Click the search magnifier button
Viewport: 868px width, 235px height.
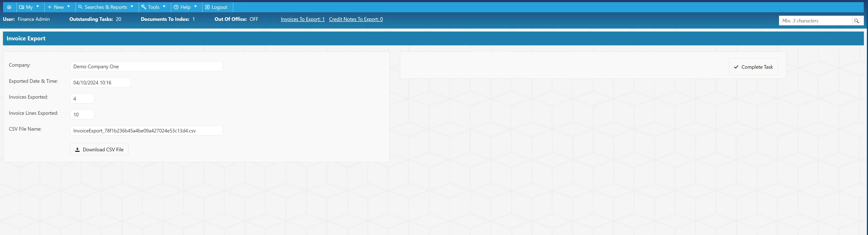coord(857,21)
